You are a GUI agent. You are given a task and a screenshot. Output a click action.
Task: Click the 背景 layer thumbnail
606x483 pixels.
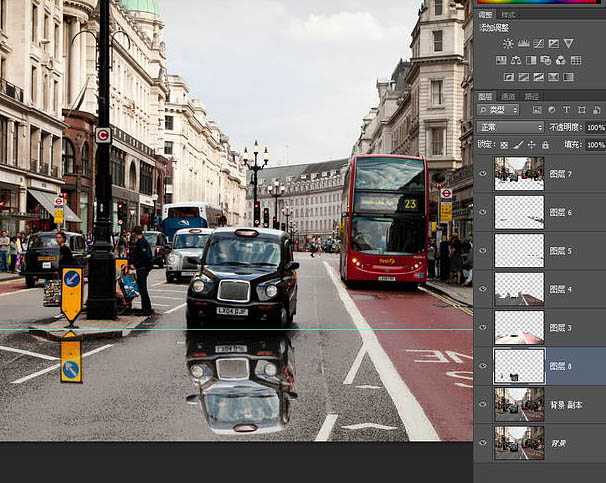(519, 443)
